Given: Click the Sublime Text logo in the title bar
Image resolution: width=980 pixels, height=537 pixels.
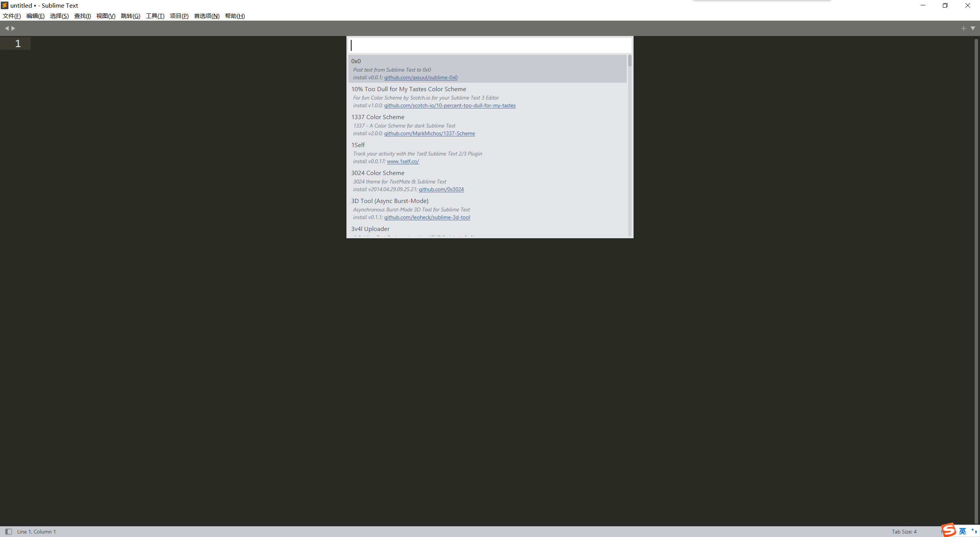Looking at the screenshot, I should [x=4, y=5].
